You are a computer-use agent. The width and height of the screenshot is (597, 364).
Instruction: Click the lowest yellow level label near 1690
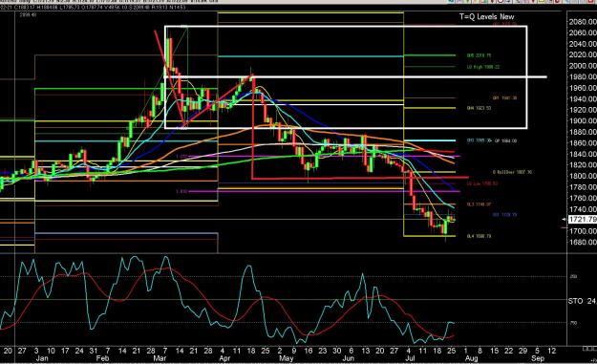(x=479, y=236)
